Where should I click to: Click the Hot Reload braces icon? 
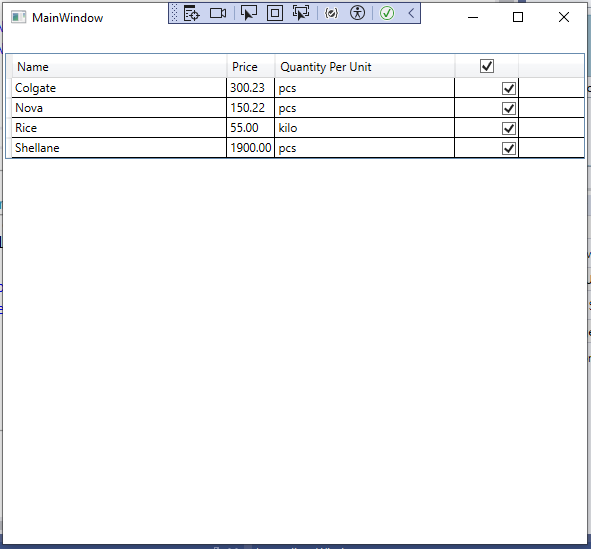[331, 14]
